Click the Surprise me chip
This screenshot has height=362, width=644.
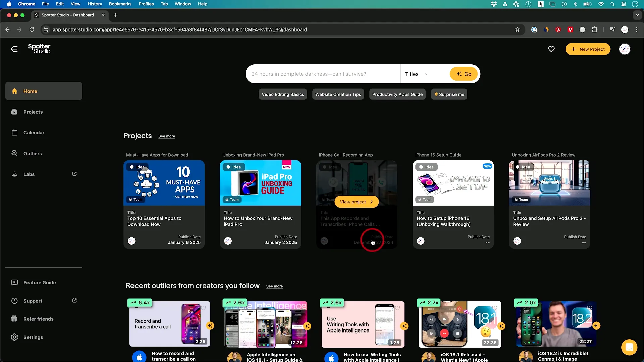pos(449,94)
